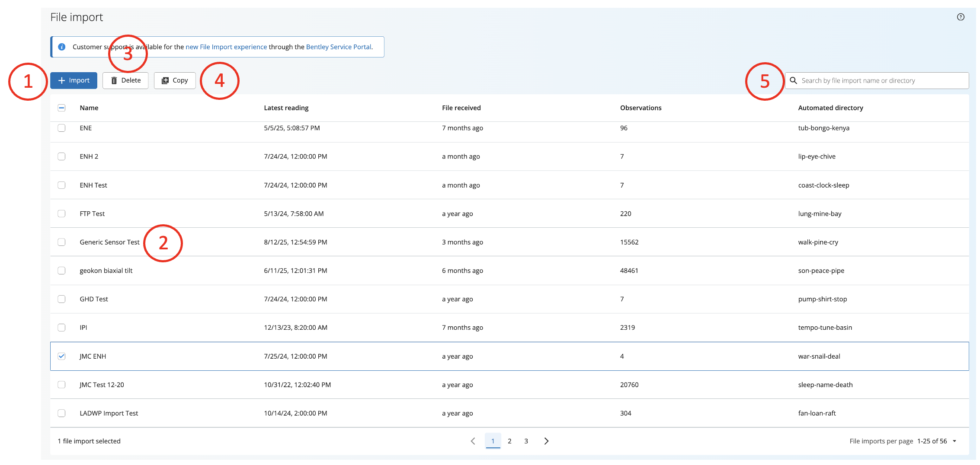The width and height of the screenshot is (980, 465).
Task: Switch to page 2
Action: click(x=509, y=441)
